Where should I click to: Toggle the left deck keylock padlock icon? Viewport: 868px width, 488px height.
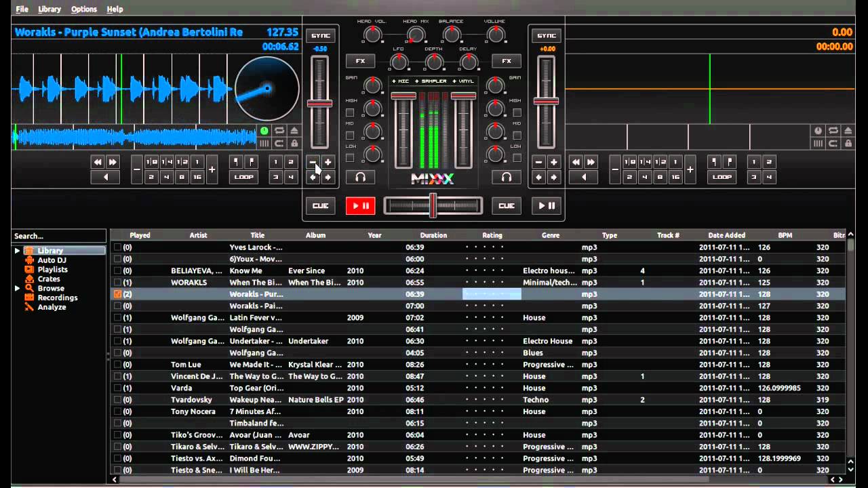[294, 143]
